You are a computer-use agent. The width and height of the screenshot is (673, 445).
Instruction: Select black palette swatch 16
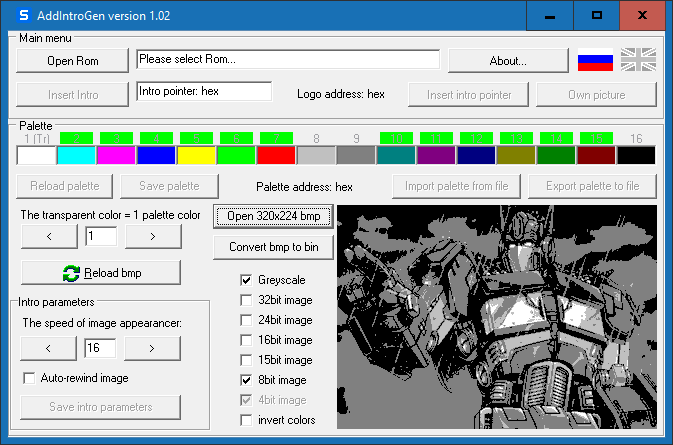coord(636,155)
